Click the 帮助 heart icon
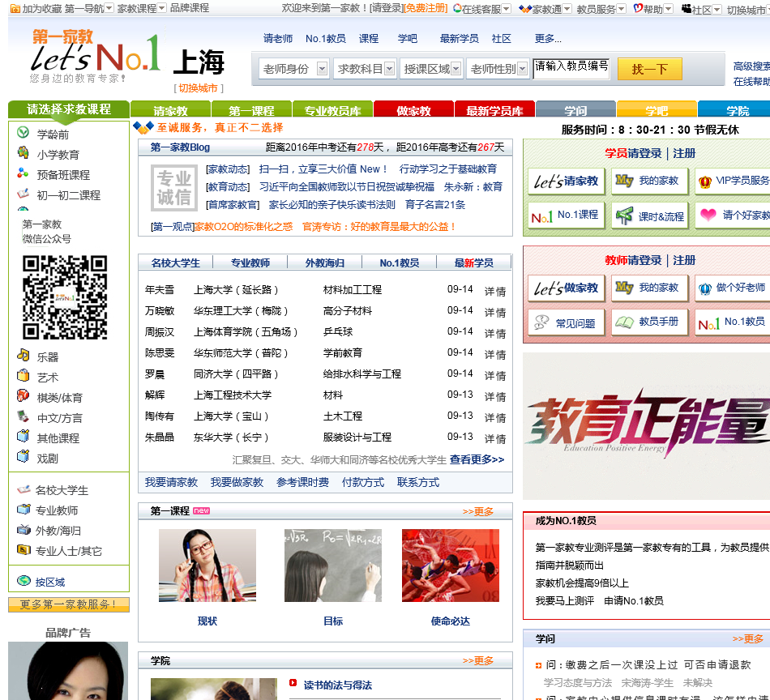The height and width of the screenshot is (700, 770). click(638, 8)
